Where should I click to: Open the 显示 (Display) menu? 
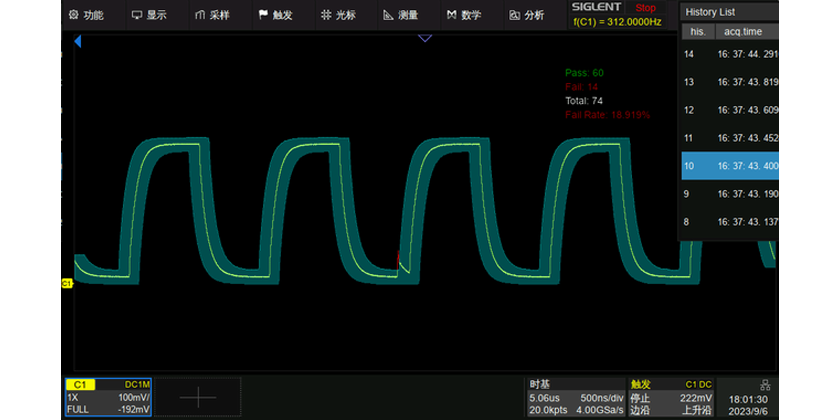(x=148, y=15)
